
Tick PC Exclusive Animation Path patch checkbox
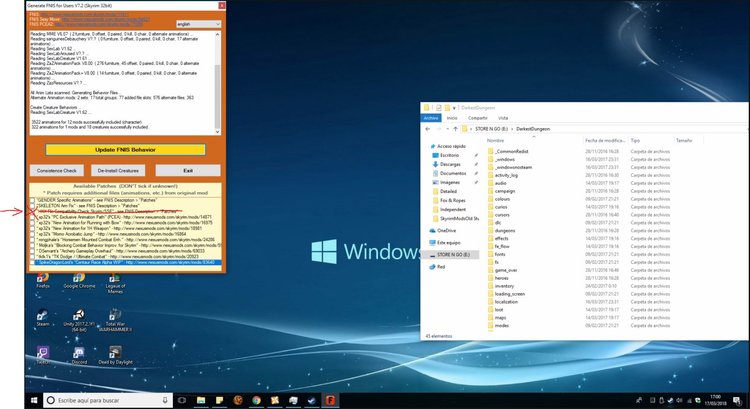[32, 217]
